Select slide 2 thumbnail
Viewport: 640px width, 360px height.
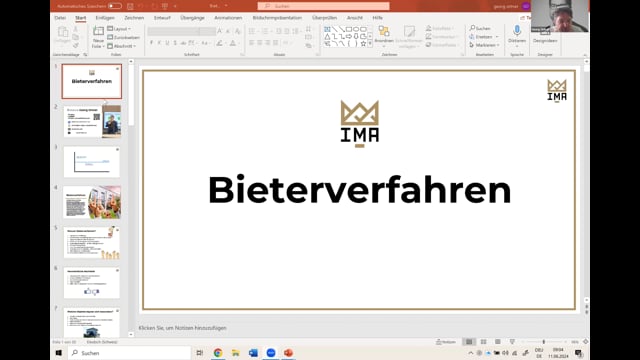92,121
